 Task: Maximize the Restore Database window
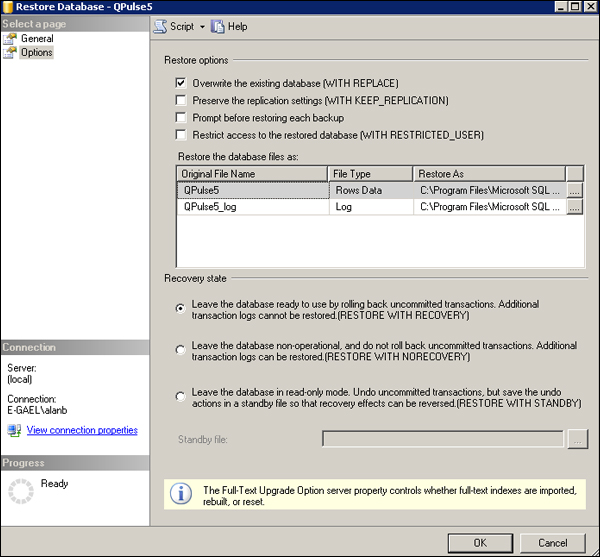point(575,7)
